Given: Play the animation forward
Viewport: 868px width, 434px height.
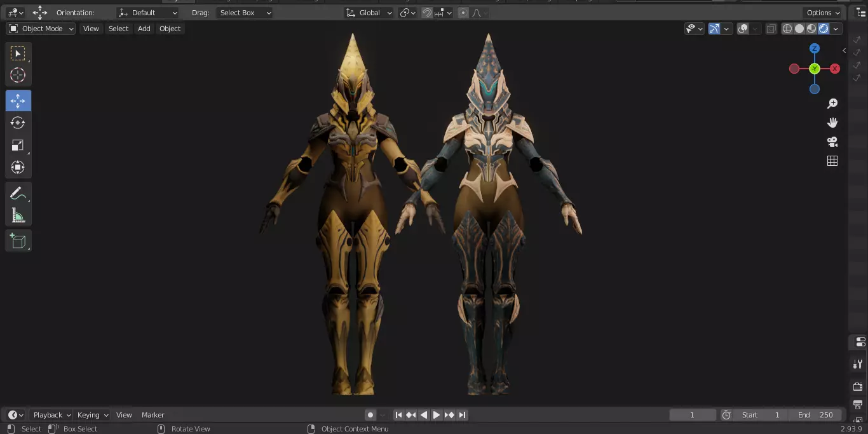Looking at the screenshot, I should click(x=437, y=415).
